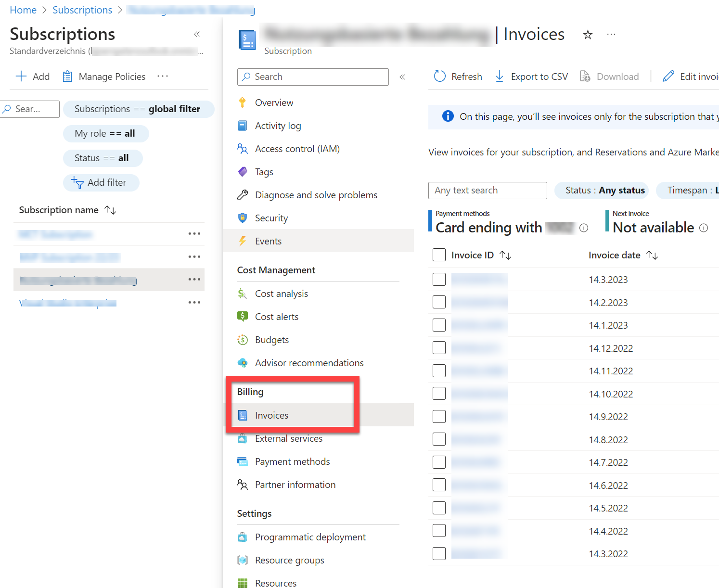Open ellipsis menu next to Manage Policies

pyautogui.click(x=163, y=76)
